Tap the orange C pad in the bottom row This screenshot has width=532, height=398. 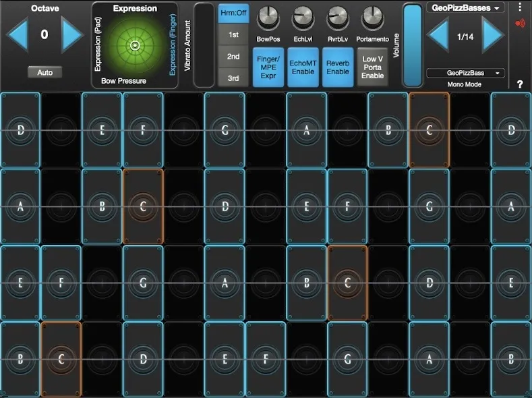[61, 360]
